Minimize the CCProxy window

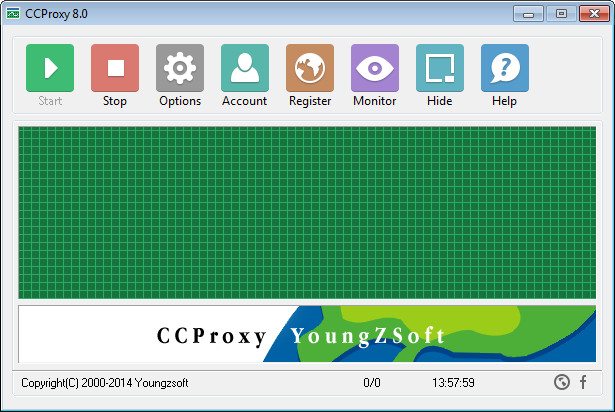tap(528, 13)
